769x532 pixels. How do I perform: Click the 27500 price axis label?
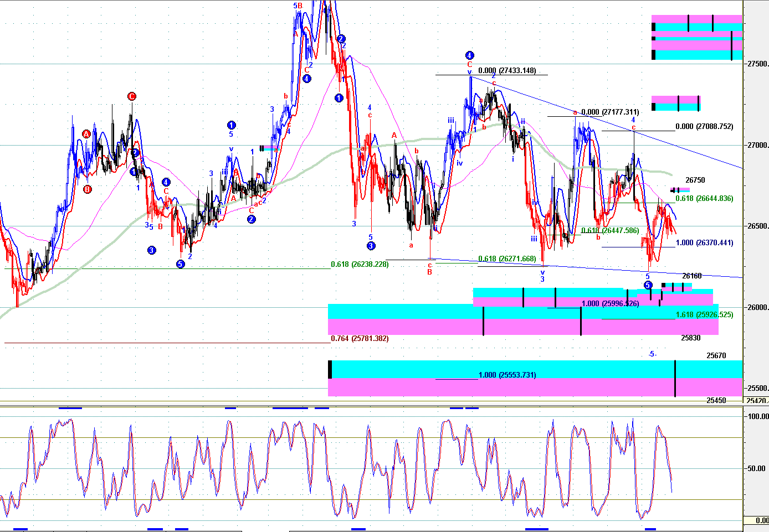tap(757, 64)
